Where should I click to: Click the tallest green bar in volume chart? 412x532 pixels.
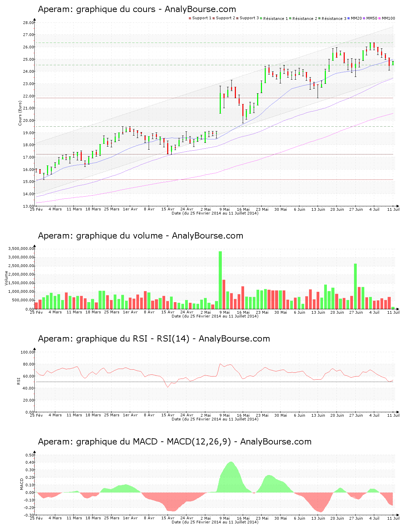[220, 280]
